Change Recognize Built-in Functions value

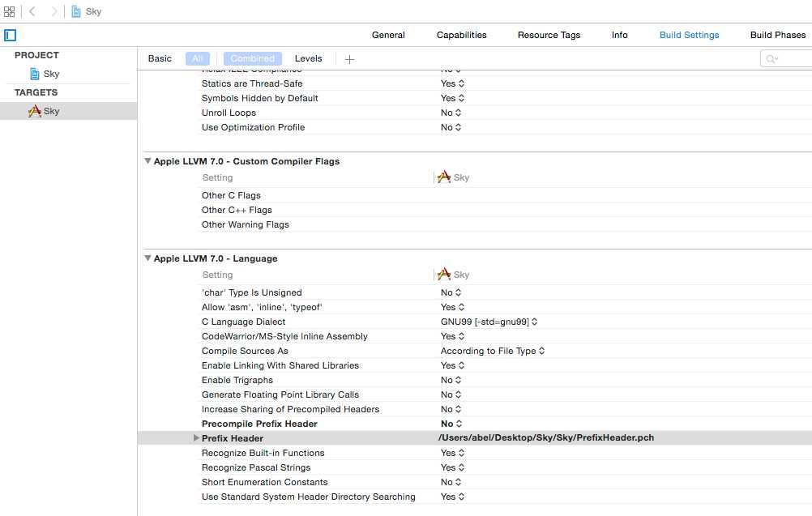click(x=452, y=452)
